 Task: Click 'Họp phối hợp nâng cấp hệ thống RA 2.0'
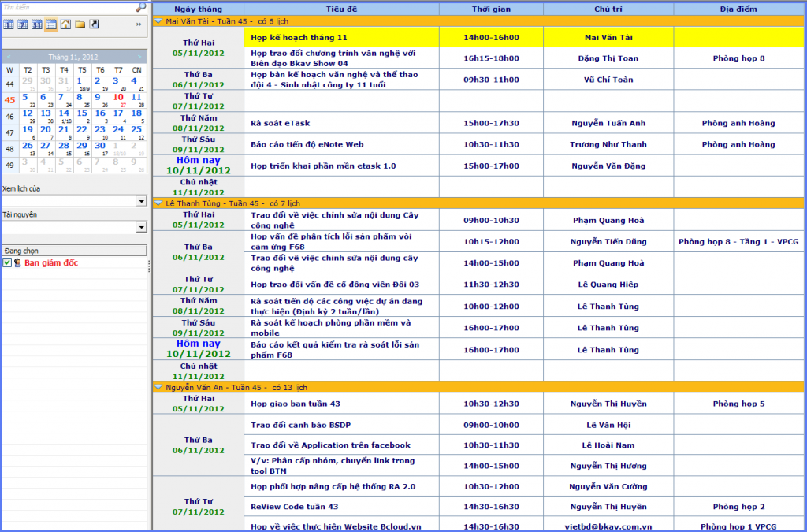[x=333, y=487]
